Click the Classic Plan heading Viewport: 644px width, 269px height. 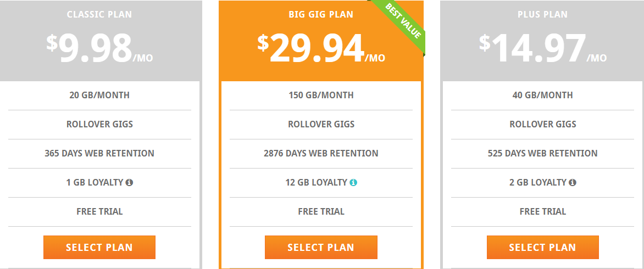click(x=99, y=14)
